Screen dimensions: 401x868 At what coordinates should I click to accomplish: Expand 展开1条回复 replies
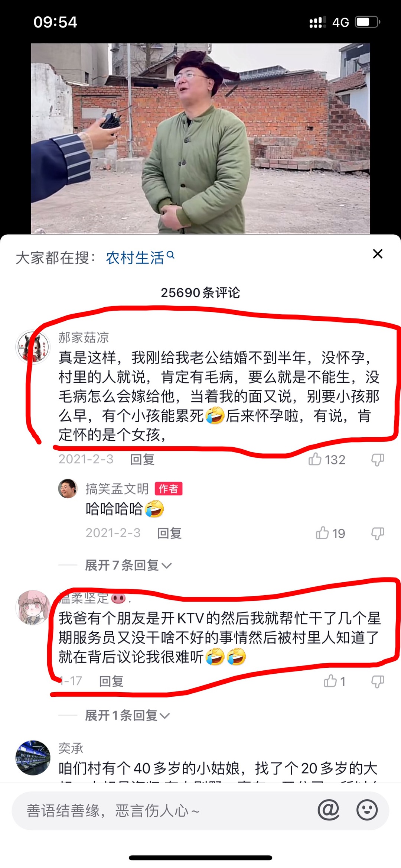click(x=127, y=715)
